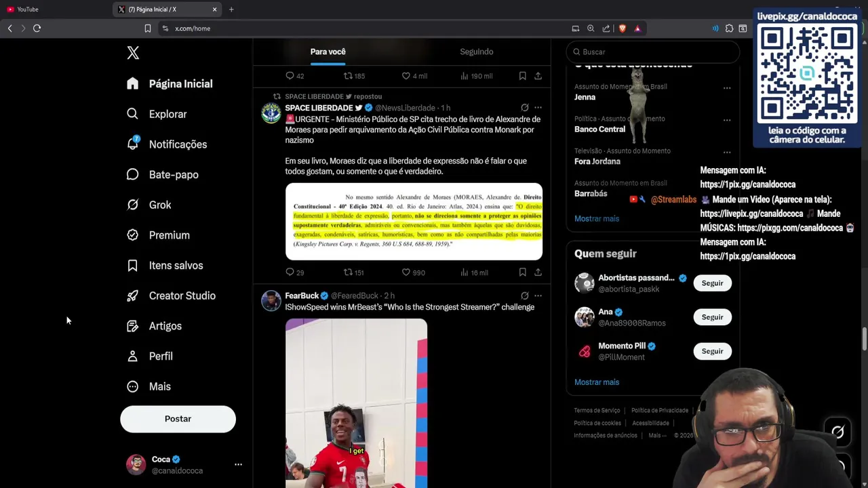The width and height of the screenshot is (868, 488).
Task: Open Notificações with the bell icon
Action: [167, 144]
